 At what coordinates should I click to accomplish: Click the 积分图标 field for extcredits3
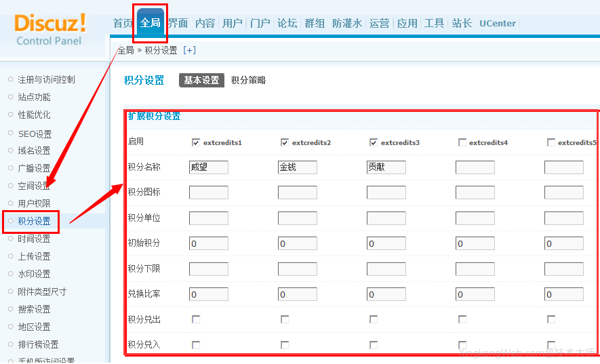386,193
